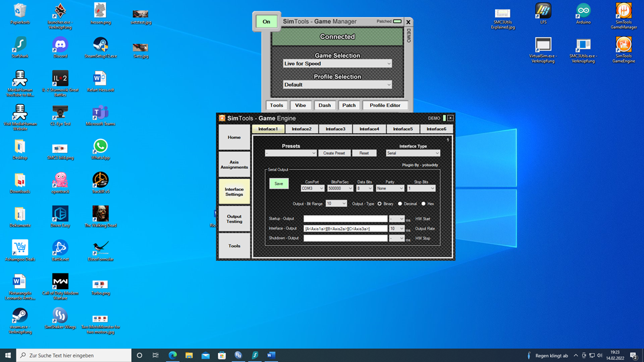Open the Profile Selection dropdown
Image resolution: width=644 pixels, height=362 pixels.
click(337, 84)
